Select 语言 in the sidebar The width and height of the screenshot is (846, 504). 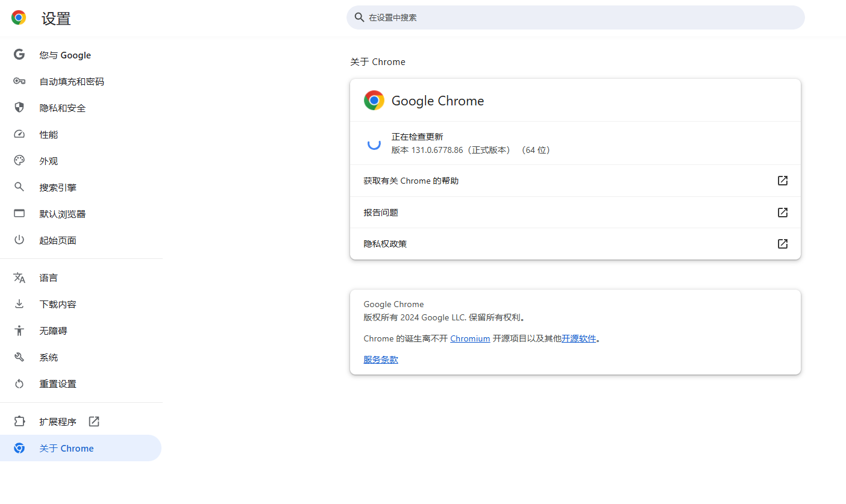[81, 278]
